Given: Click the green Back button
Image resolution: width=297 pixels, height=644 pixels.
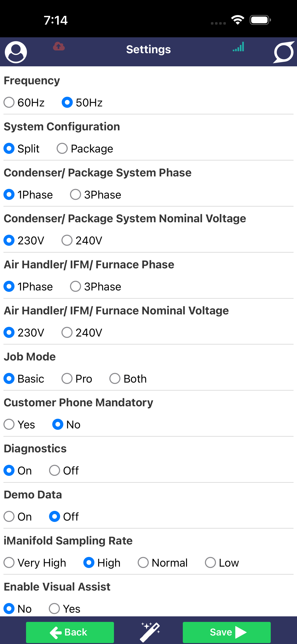Looking at the screenshot, I should (70, 632).
